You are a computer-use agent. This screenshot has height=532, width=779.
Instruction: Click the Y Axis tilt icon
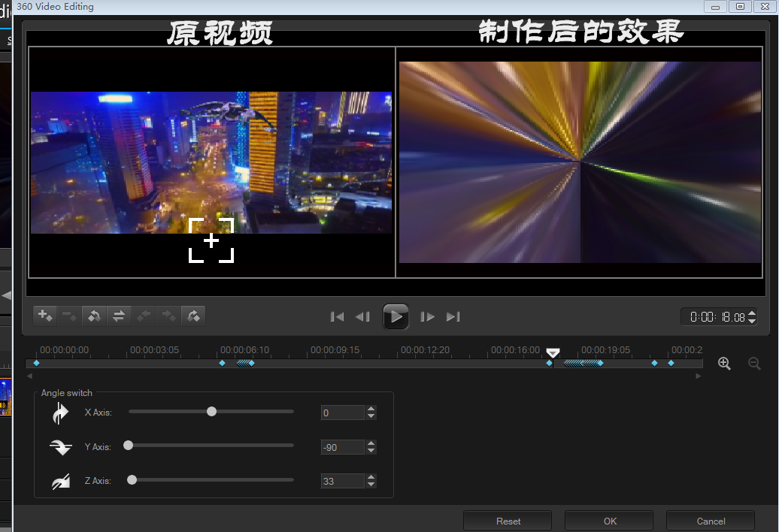pyautogui.click(x=61, y=447)
